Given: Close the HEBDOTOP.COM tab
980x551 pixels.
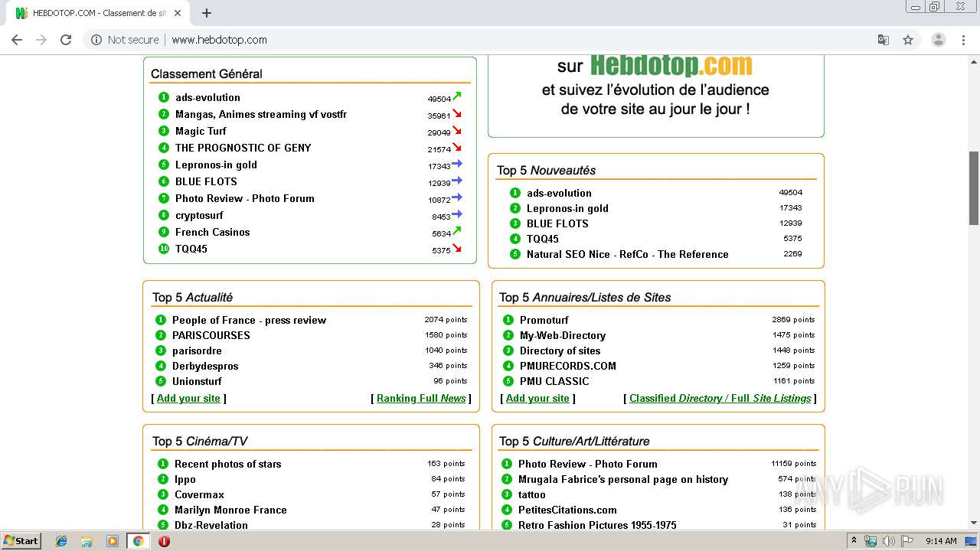Looking at the screenshot, I should [178, 13].
